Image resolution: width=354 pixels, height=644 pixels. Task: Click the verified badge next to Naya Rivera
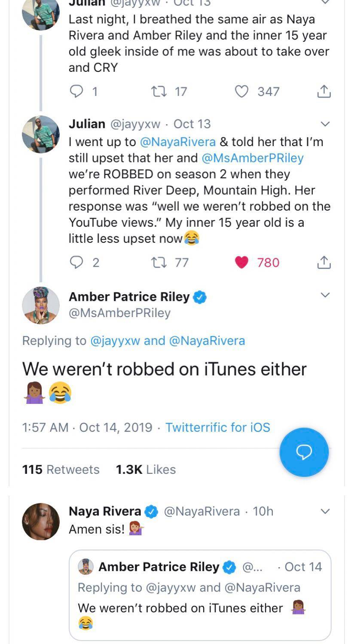pyautogui.click(x=150, y=511)
